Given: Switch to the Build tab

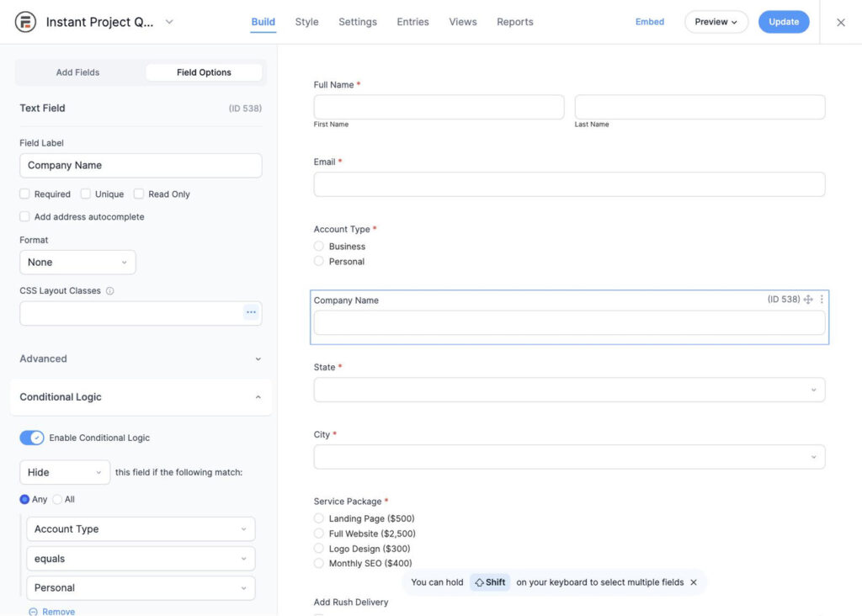Looking at the screenshot, I should [263, 22].
